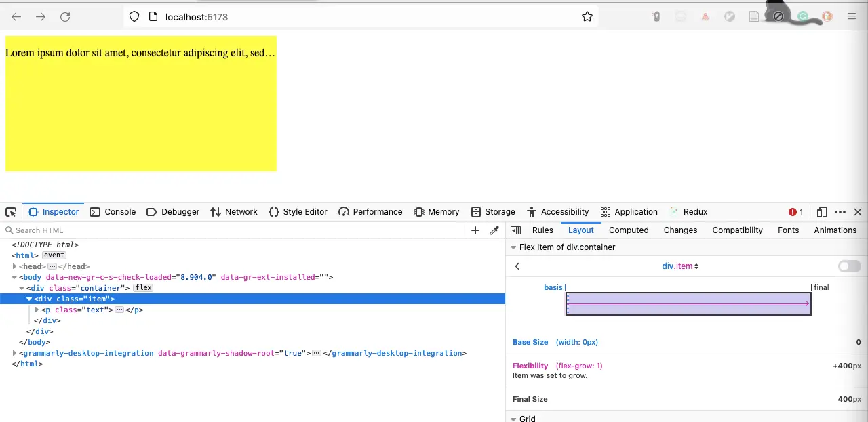Click the element picker icon
The width and height of the screenshot is (868, 422).
click(x=11, y=212)
